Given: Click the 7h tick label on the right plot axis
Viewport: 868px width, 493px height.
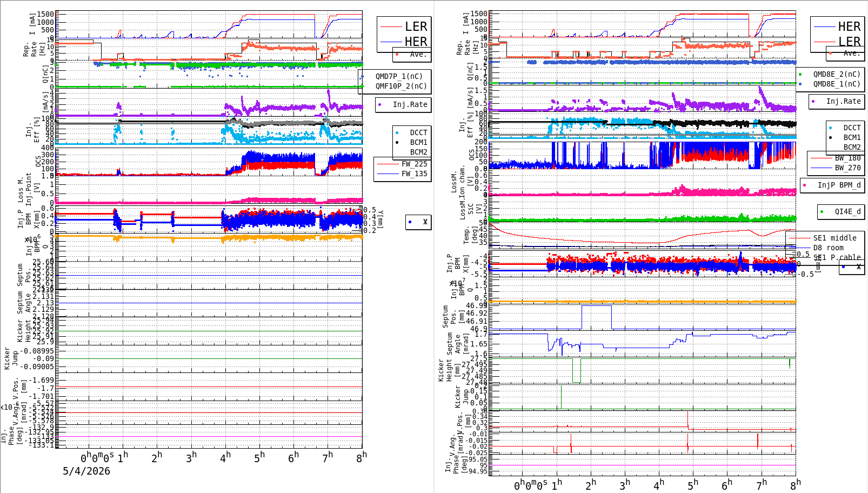Looking at the screenshot, I should click(x=761, y=484).
